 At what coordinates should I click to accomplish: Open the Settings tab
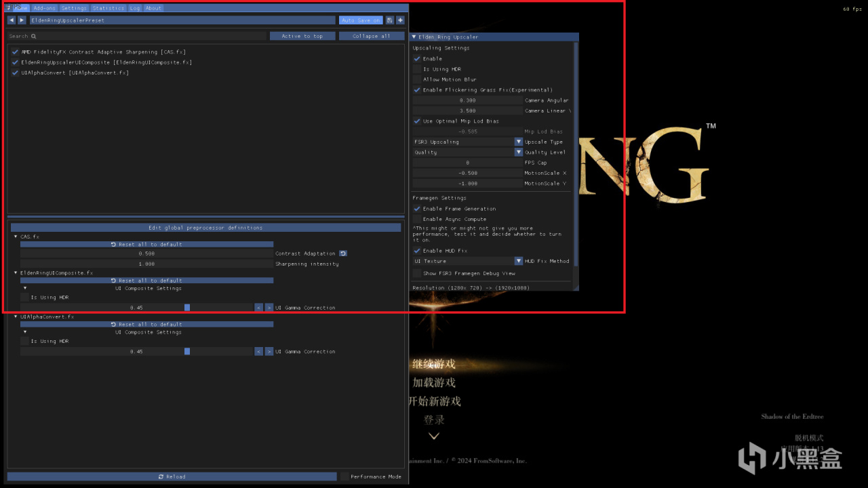coord(74,8)
